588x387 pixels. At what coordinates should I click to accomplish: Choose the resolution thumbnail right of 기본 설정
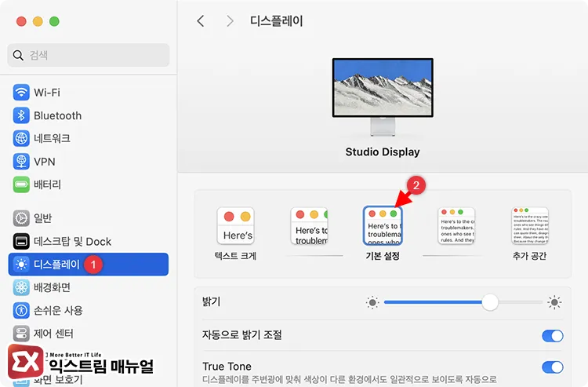point(456,226)
